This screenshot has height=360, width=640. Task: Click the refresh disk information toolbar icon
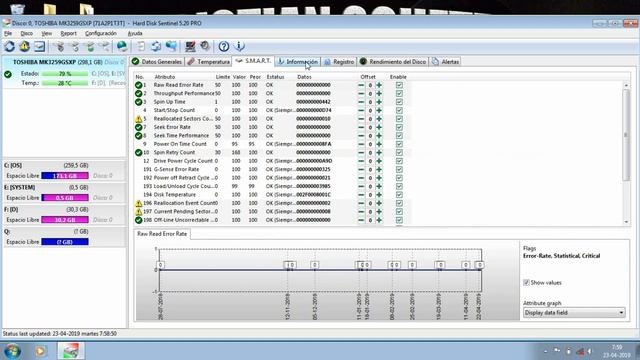(9, 47)
